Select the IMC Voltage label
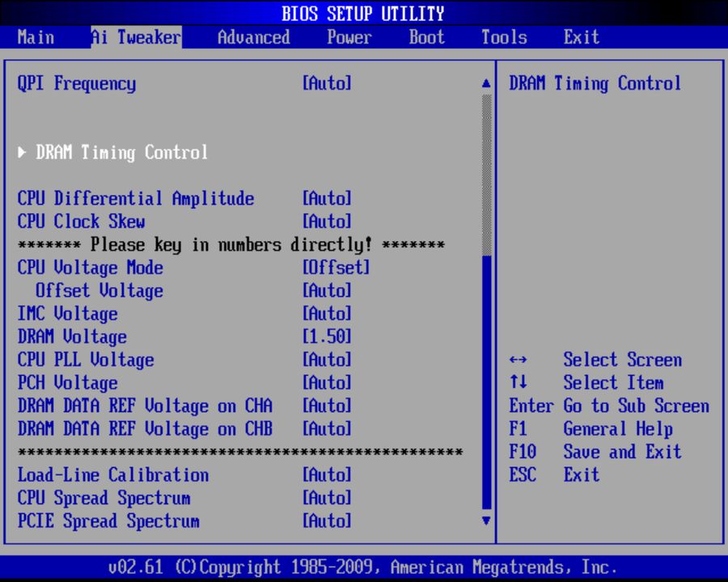 pyautogui.click(x=67, y=314)
